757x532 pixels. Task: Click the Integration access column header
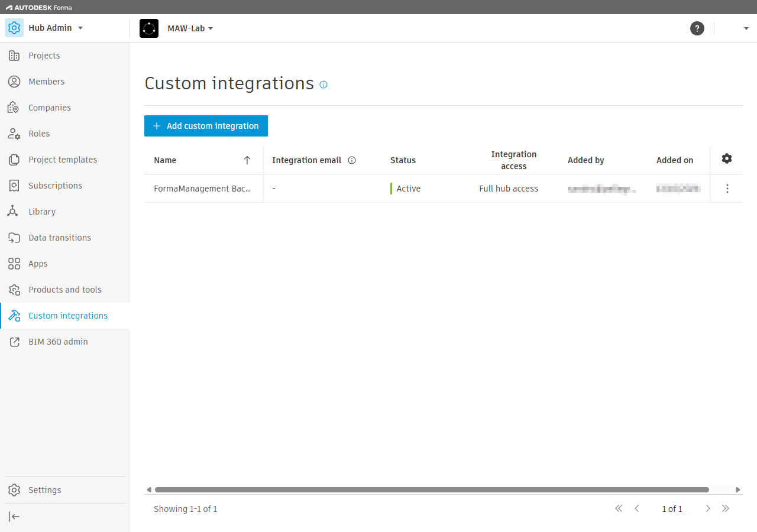pos(514,160)
